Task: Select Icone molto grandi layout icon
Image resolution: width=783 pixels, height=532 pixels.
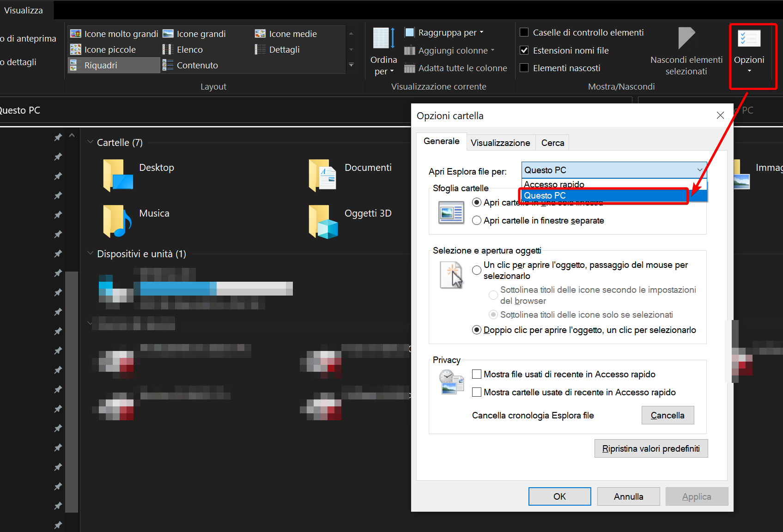Action: (76, 34)
